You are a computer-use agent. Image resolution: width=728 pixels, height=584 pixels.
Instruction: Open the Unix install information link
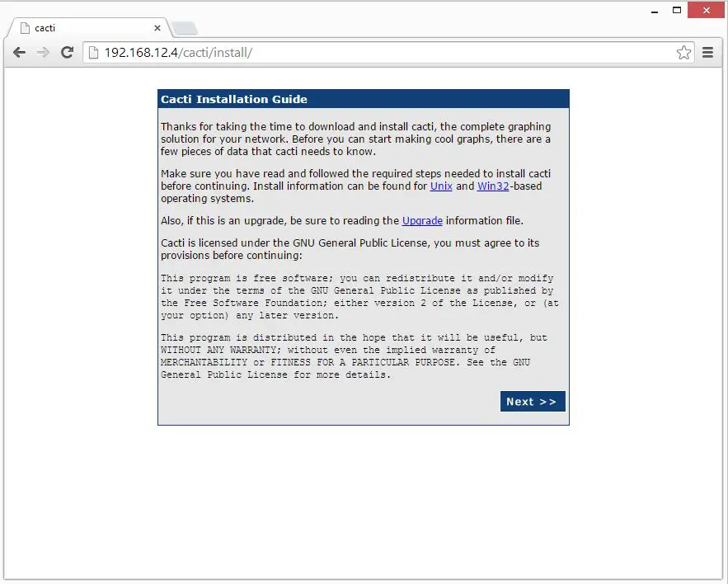click(x=441, y=186)
